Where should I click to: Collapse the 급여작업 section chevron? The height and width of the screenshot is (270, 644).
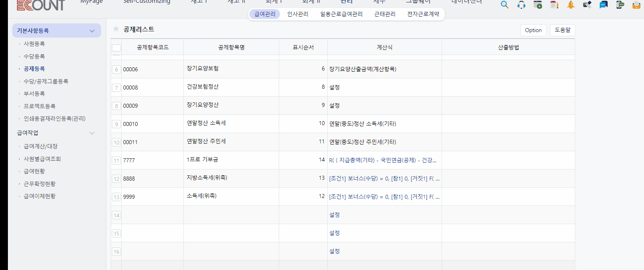pos(92,133)
